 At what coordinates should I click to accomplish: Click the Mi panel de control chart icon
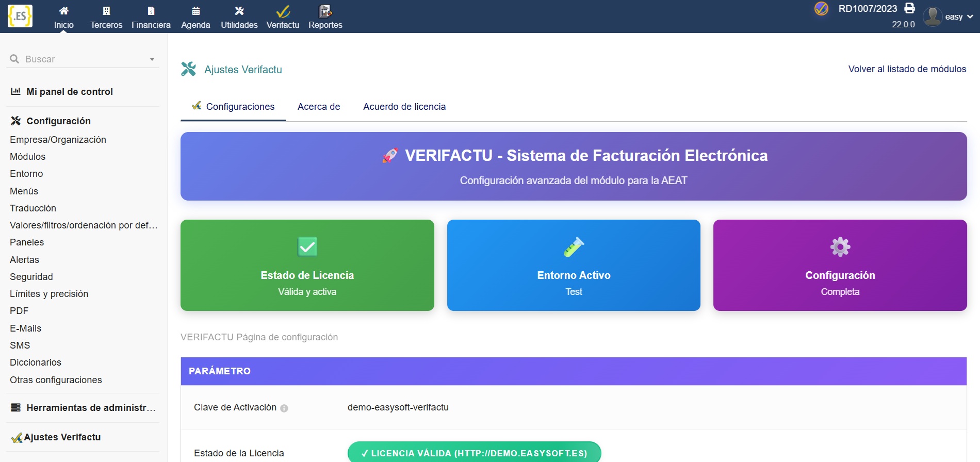click(16, 91)
